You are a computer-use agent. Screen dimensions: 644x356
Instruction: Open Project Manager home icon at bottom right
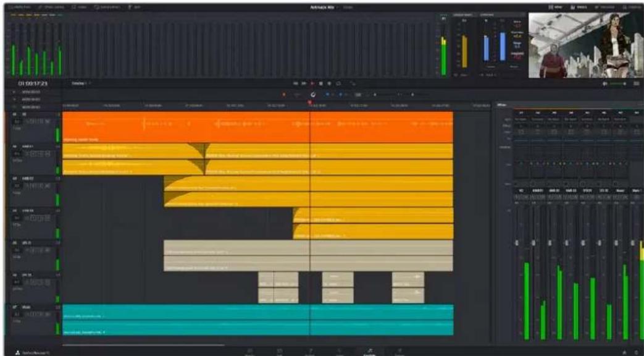(x=625, y=352)
